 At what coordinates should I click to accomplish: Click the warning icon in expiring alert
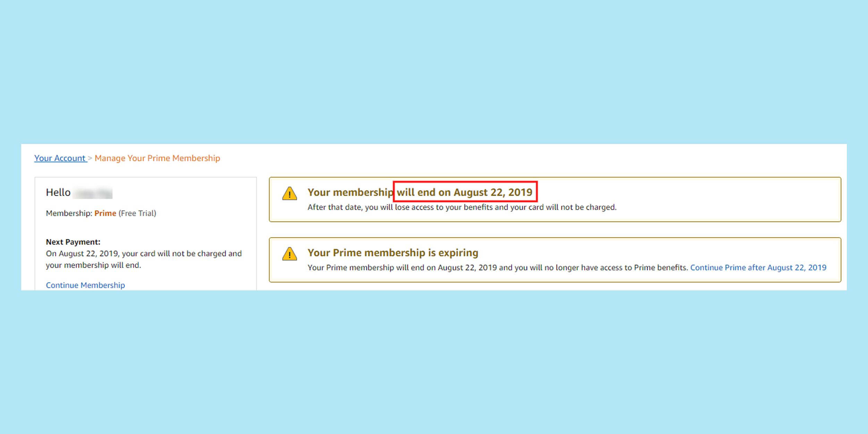point(289,254)
